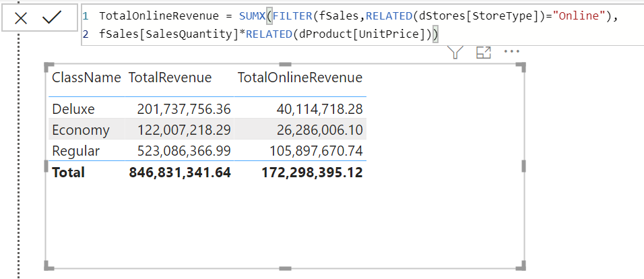
Task: Click the top-left corner handle of the visual
Action: (x=49, y=67)
